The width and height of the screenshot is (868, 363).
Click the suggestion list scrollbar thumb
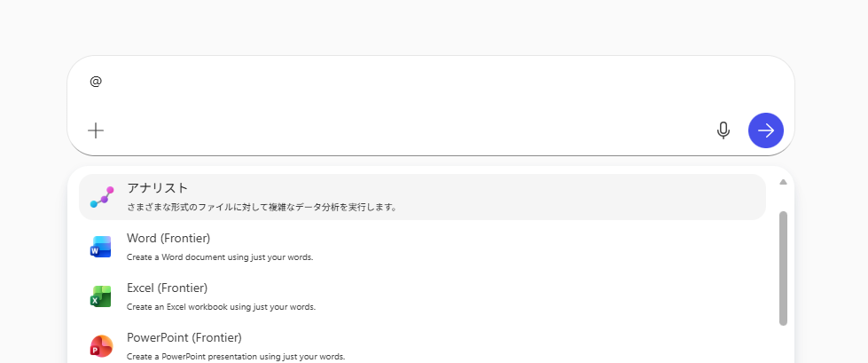point(783,268)
